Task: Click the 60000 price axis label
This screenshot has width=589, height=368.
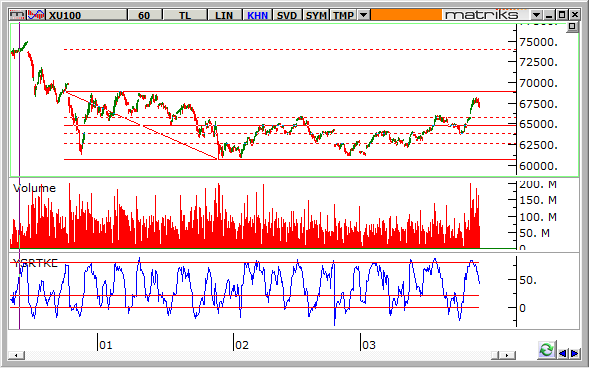Action: [x=538, y=166]
